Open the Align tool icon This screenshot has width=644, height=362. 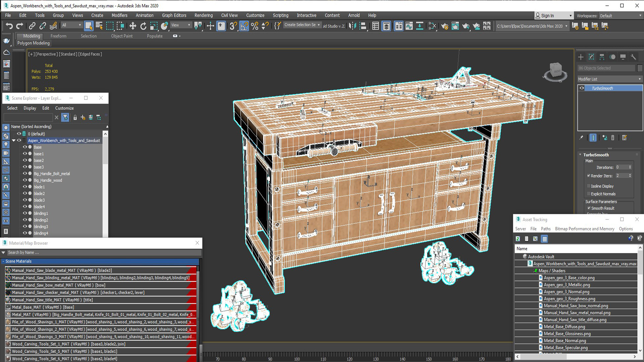(x=363, y=26)
